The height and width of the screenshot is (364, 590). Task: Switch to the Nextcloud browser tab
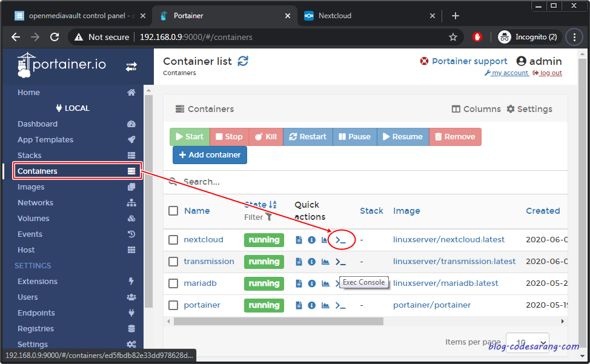pos(369,16)
